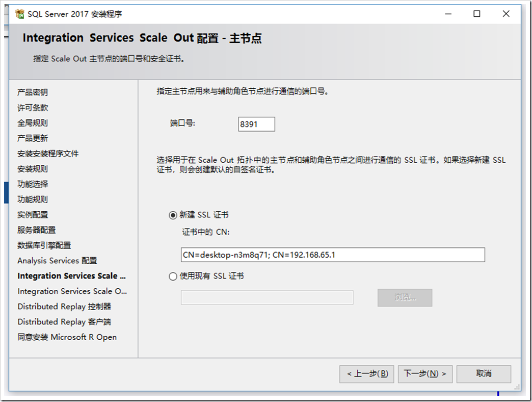This screenshot has height=402, width=532.
Task: Click the window resize grip corner
Action: tap(517, 387)
